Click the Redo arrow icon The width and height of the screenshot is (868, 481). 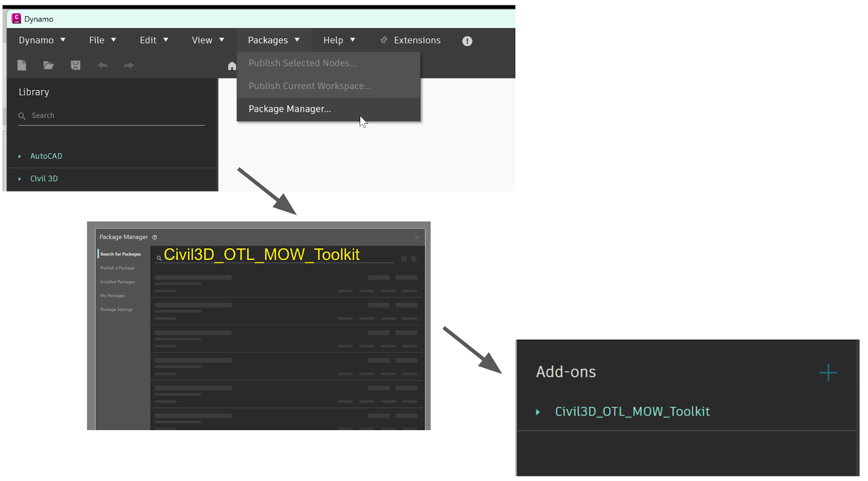(x=129, y=65)
